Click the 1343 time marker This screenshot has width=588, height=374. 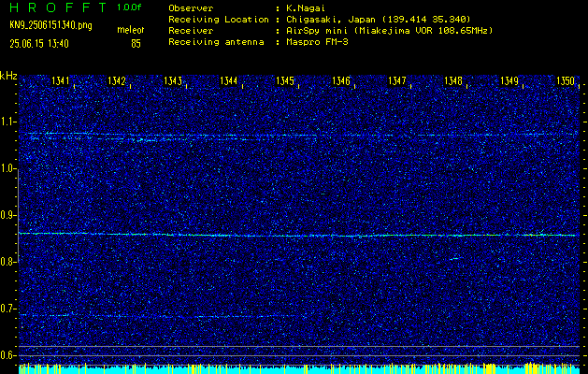(173, 80)
